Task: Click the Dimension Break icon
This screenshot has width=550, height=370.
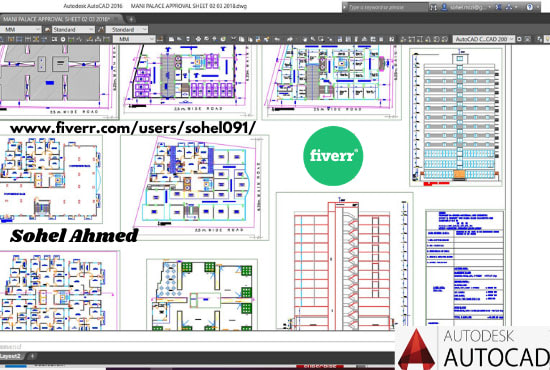Action: click(44, 39)
